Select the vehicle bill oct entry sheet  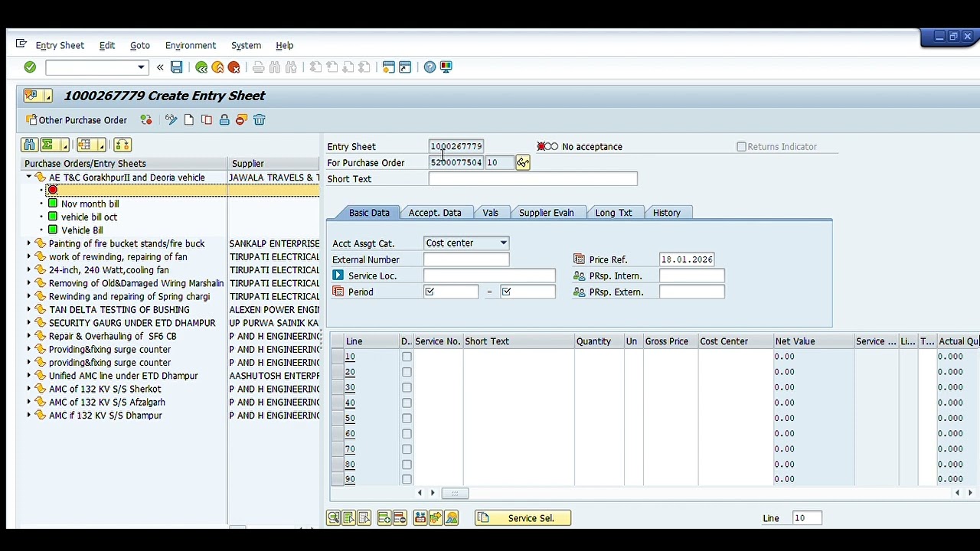(x=89, y=217)
